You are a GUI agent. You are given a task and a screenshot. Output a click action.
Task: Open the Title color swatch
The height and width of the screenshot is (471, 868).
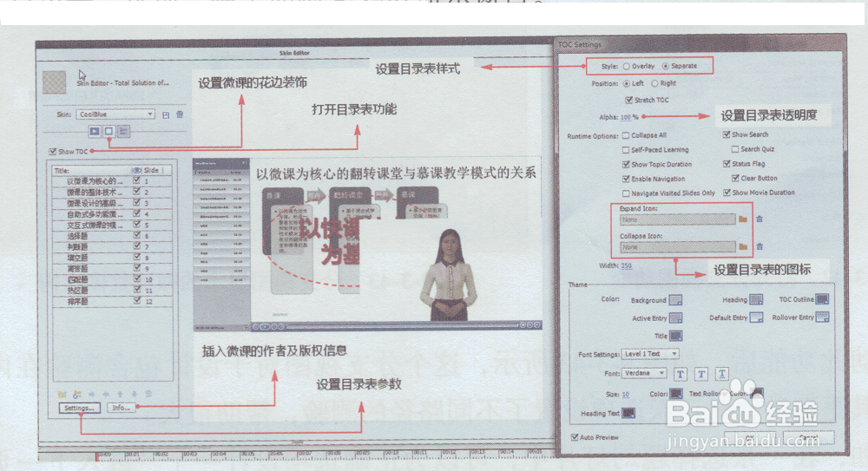pos(675,336)
